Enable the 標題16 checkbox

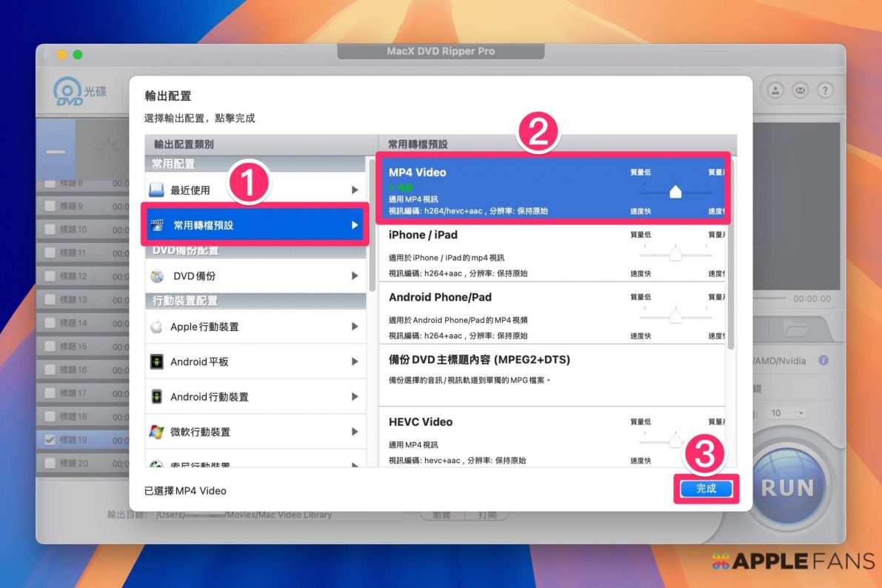pyautogui.click(x=50, y=370)
